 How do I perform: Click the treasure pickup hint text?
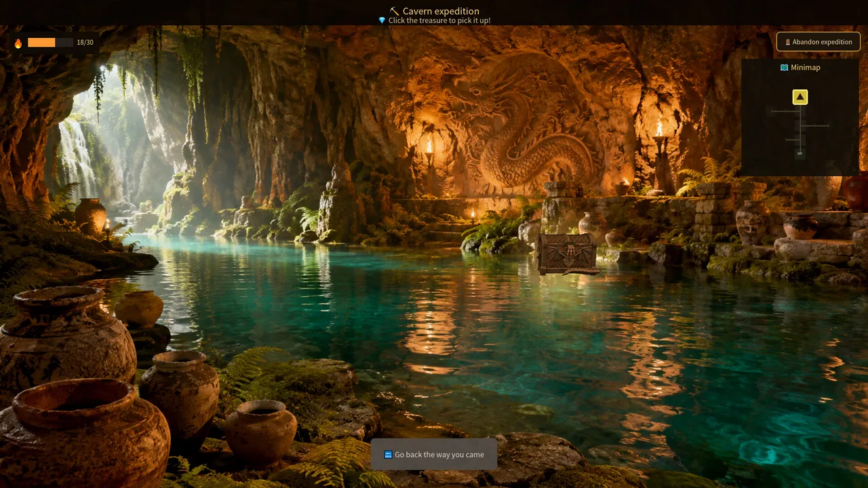pyautogui.click(x=439, y=20)
